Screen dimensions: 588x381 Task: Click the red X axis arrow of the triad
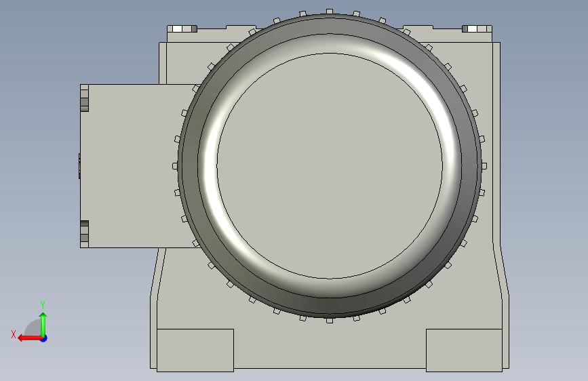pyautogui.click(x=30, y=338)
